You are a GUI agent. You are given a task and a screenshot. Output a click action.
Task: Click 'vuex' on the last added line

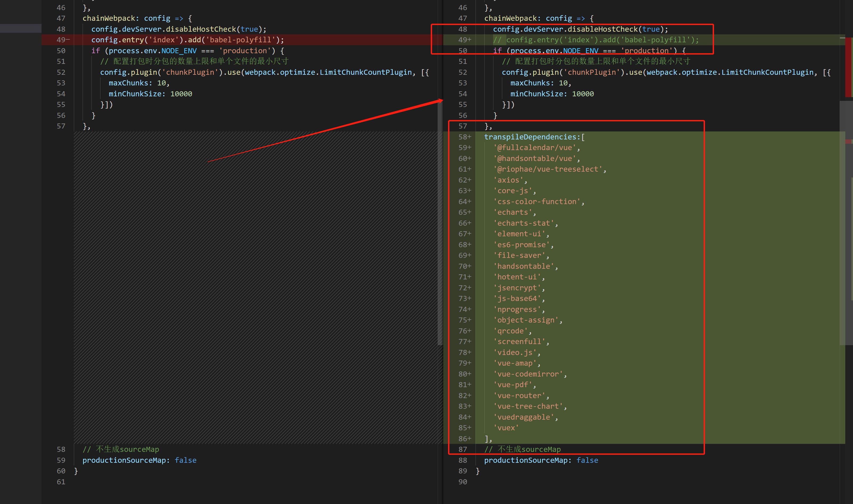506,428
